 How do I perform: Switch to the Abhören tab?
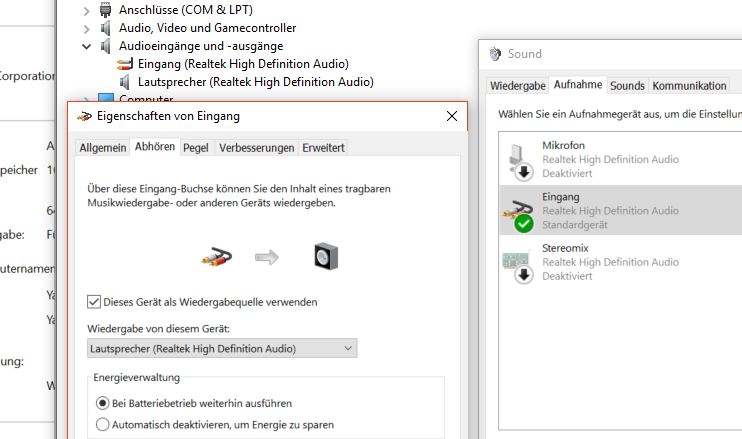point(155,147)
